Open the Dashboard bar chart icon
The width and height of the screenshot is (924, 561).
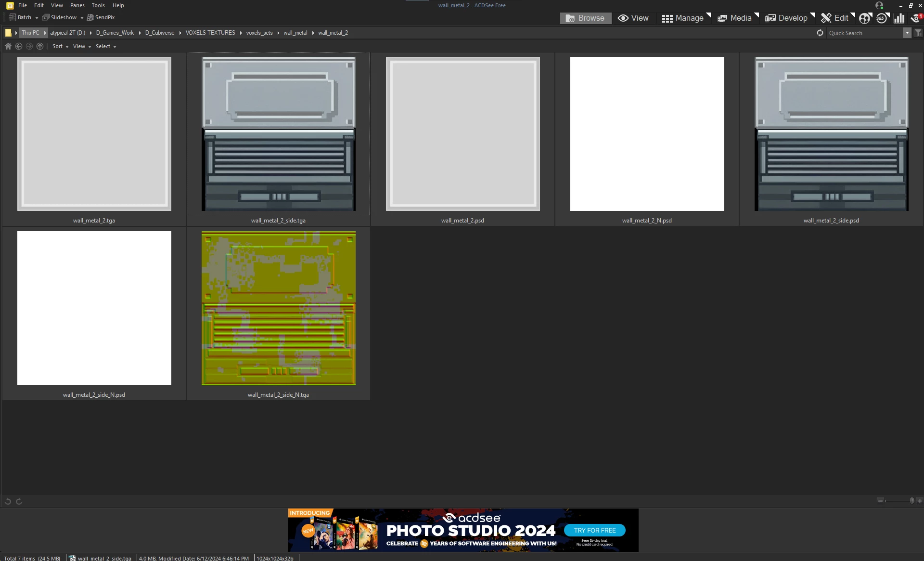pos(898,18)
